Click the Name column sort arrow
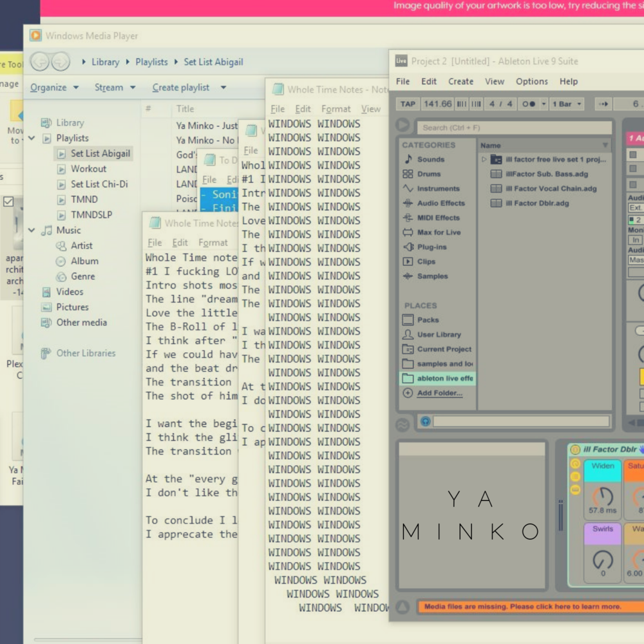The image size is (644, 644). pos(605,145)
